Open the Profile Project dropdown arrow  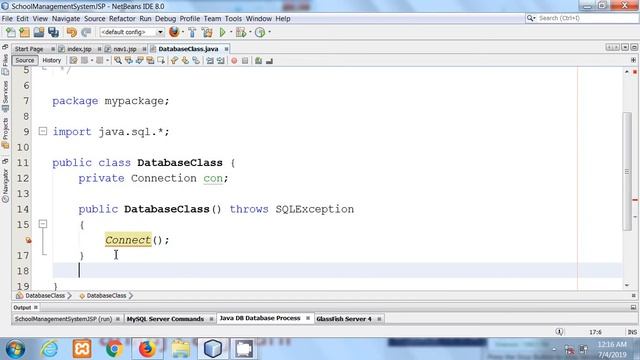[x=269, y=32]
